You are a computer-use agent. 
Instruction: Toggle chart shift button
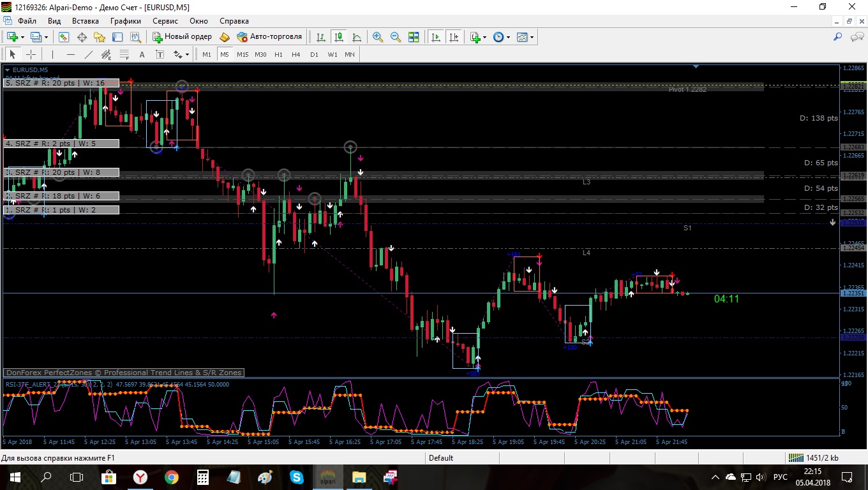pyautogui.click(x=454, y=37)
